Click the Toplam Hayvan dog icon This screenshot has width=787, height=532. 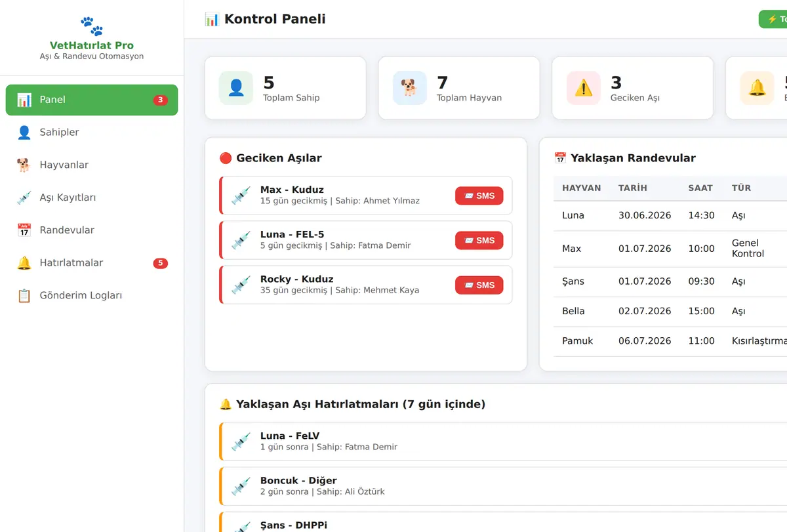click(x=410, y=88)
